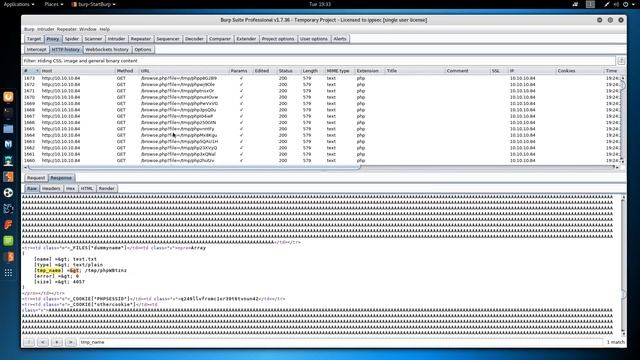Open the Window menu
640x360 pixels.
pos(88,29)
